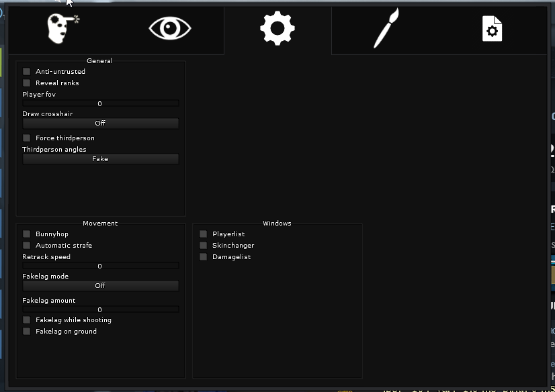Click the Anti-untrusted label text
This screenshot has height=392, width=555.
point(60,71)
